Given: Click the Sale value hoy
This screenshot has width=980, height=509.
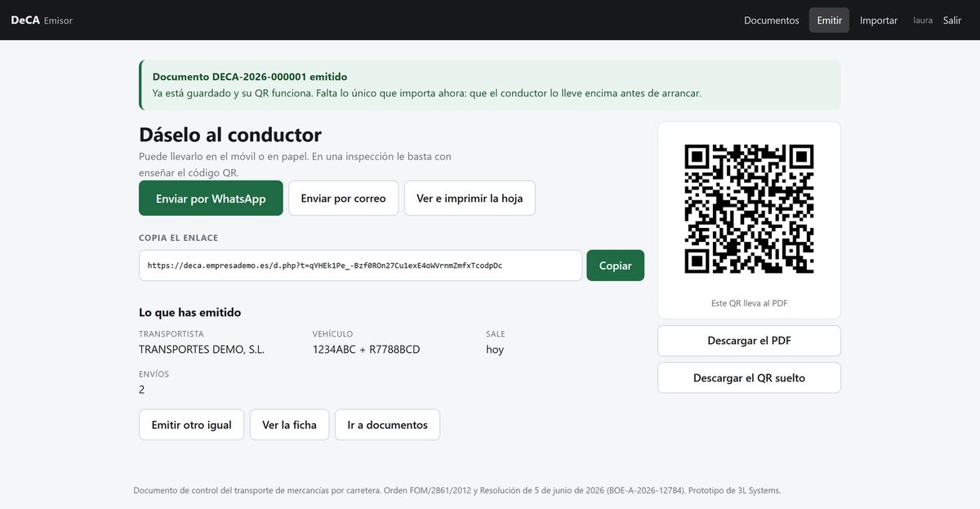Looking at the screenshot, I should click(x=495, y=350).
